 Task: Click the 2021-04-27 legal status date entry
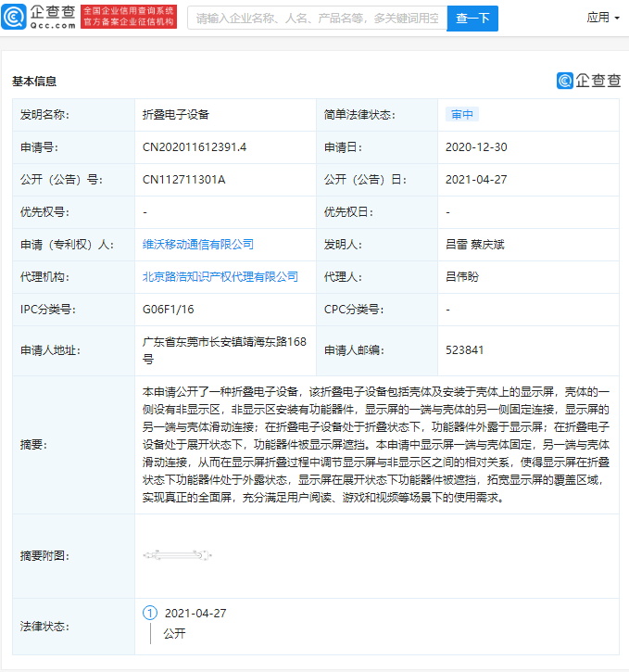tap(195, 614)
